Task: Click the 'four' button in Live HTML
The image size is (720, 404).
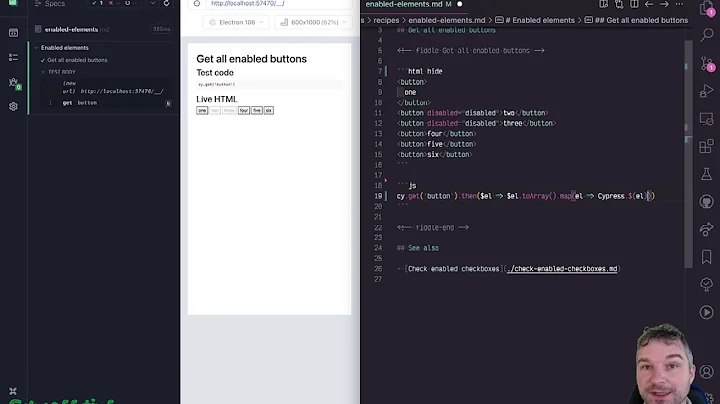Action: pyautogui.click(x=244, y=111)
